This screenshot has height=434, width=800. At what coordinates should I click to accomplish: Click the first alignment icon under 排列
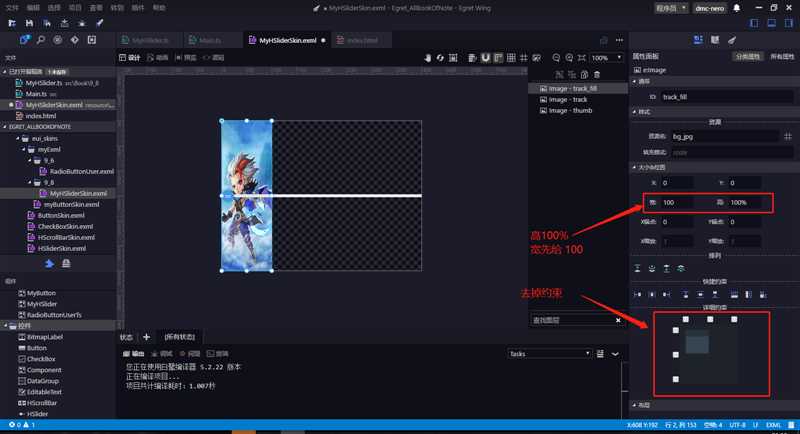(637, 268)
